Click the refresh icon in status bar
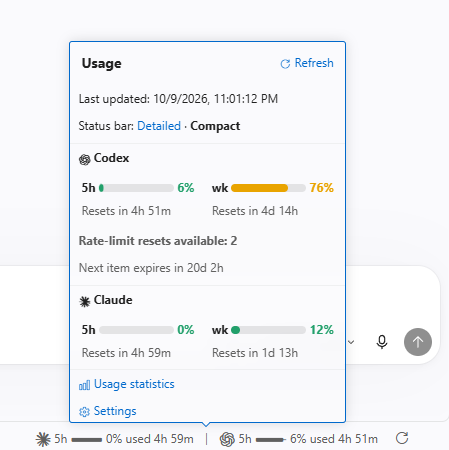 (402, 438)
